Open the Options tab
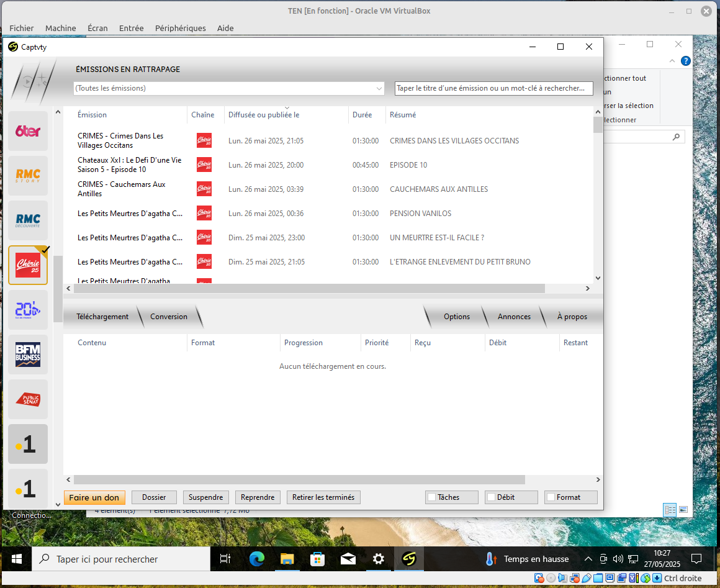The width and height of the screenshot is (720, 588). 456,317
